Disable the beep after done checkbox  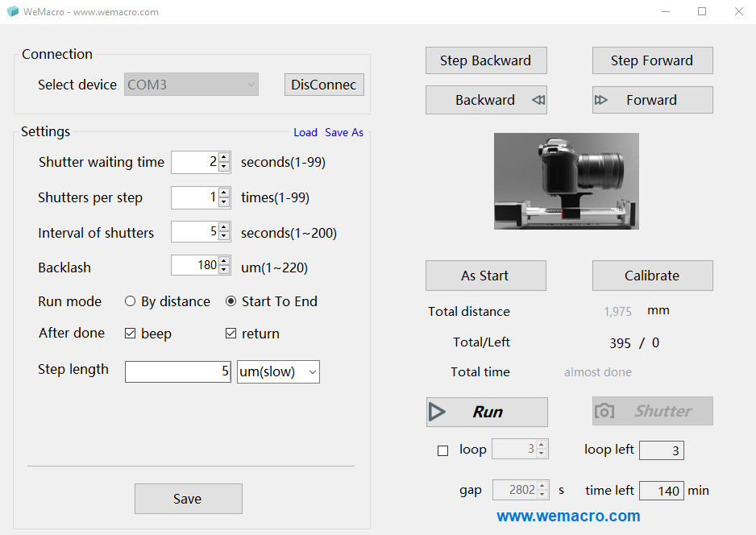(x=131, y=334)
